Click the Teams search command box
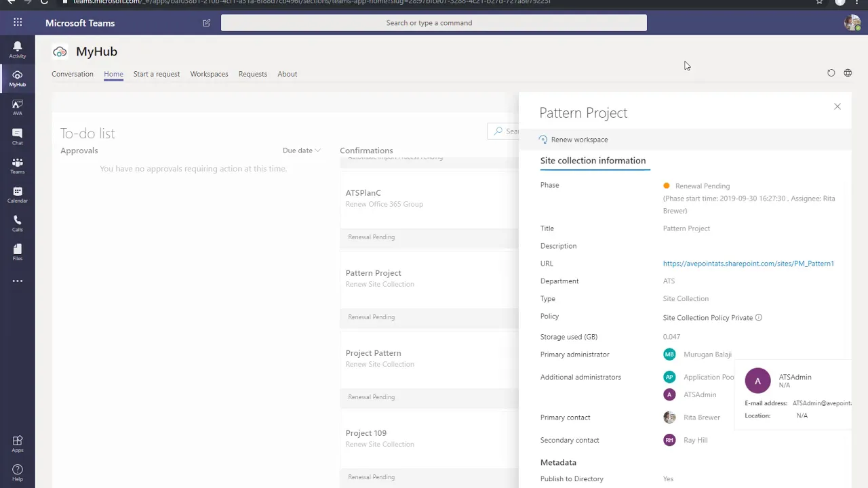Screen dimensions: 868x488 pos(434,22)
